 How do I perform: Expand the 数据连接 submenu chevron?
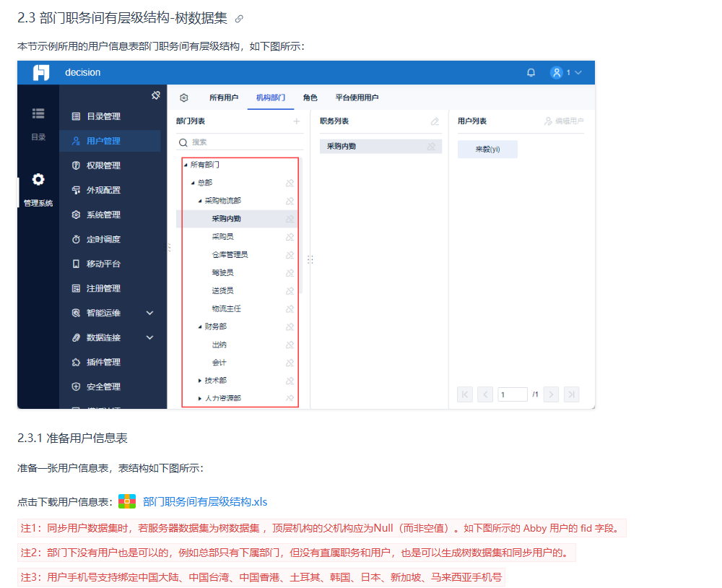(149, 337)
